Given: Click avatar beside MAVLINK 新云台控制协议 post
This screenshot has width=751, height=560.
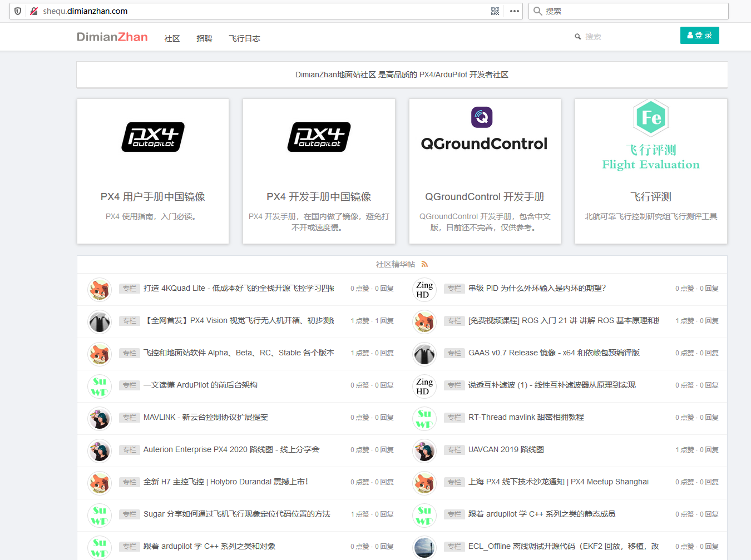Looking at the screenshot, I should 100,419.
